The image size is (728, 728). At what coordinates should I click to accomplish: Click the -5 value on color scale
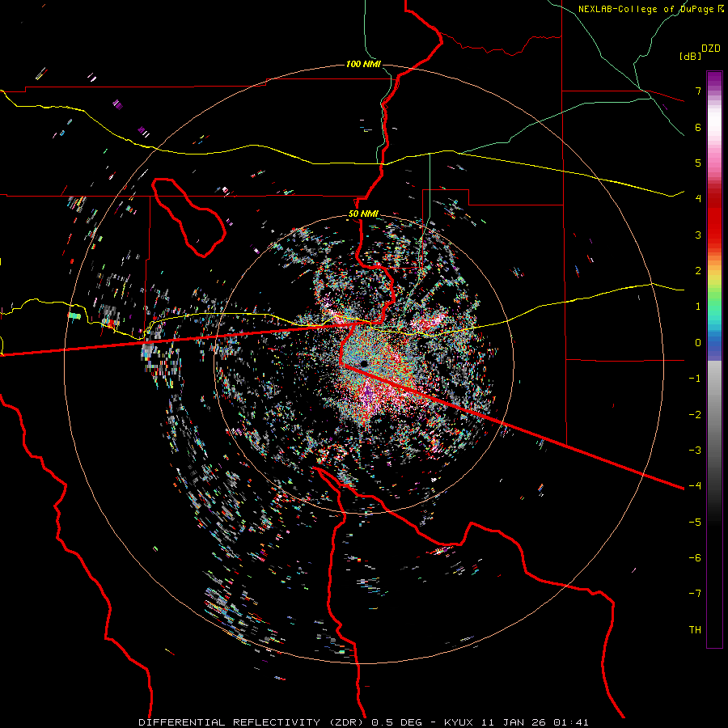coord(695,523)
